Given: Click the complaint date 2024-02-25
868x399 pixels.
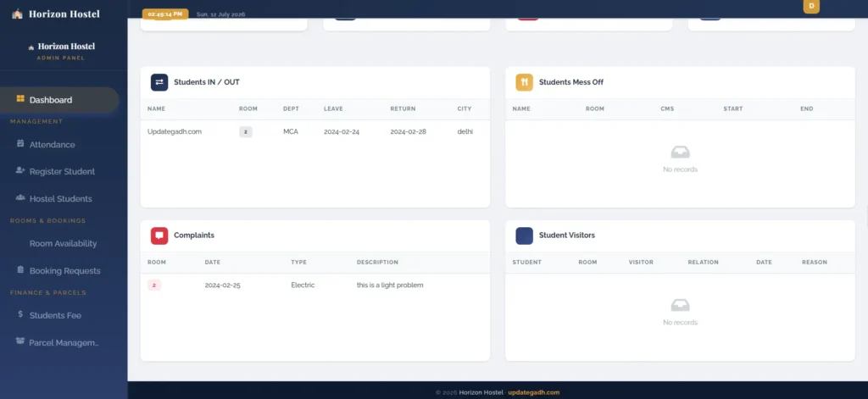Looking at the screenshot, I should coord(223,285).
